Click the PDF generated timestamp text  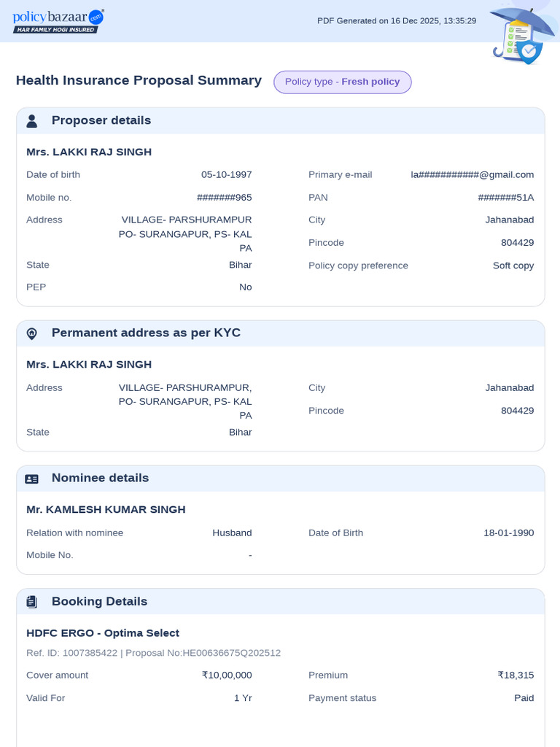coord(397,20)
